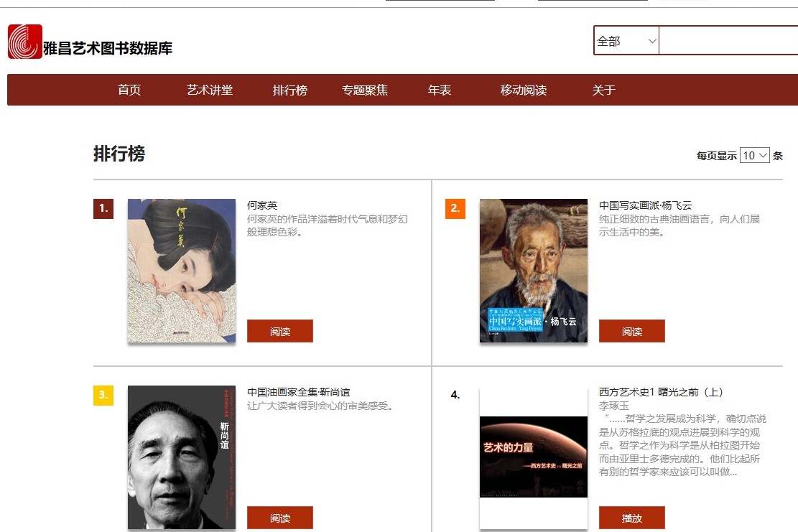Open the 靳尚谊 portrait book cover
The image size is (798, 532).
(182, 457)
